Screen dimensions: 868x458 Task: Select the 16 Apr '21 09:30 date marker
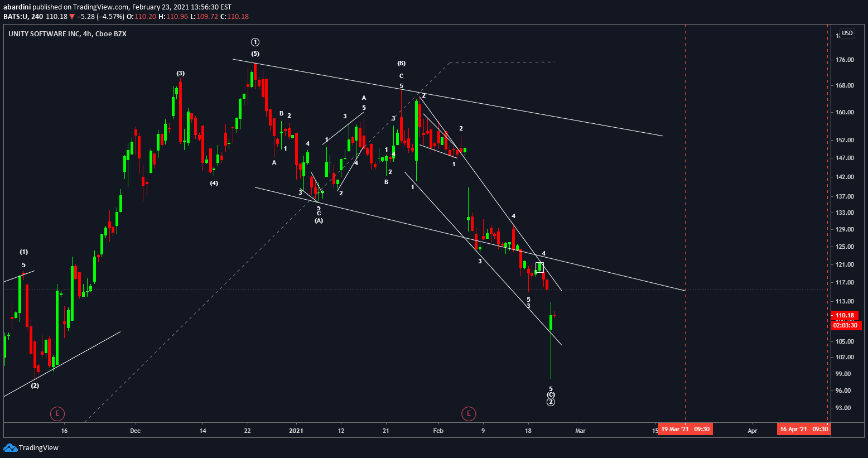(x=803, y=429)
